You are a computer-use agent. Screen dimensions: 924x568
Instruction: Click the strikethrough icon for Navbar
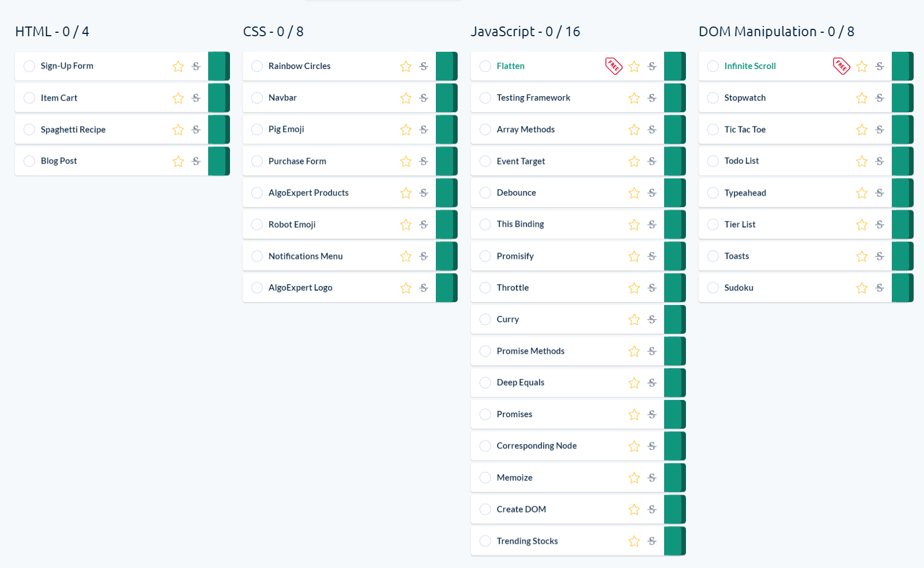coord(424,98)
